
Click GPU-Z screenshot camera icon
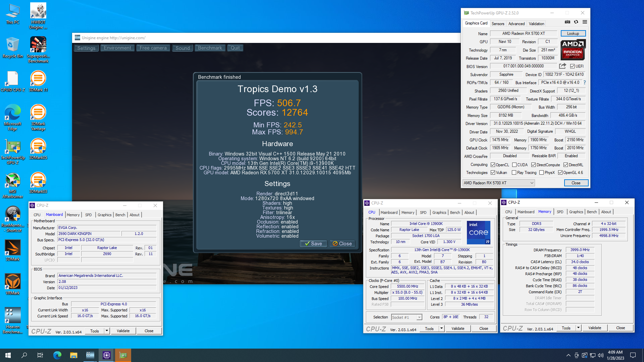pyautogui.click(x=568, y=22)
